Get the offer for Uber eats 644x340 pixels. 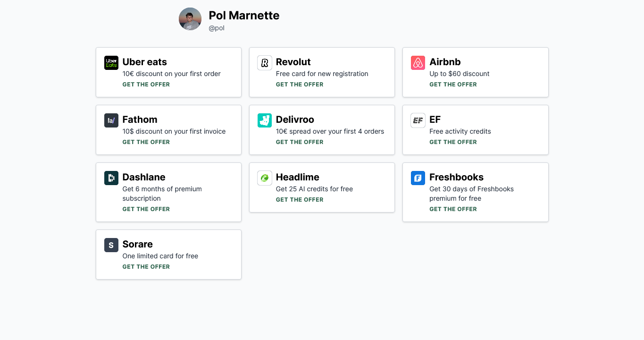(146, 85)
